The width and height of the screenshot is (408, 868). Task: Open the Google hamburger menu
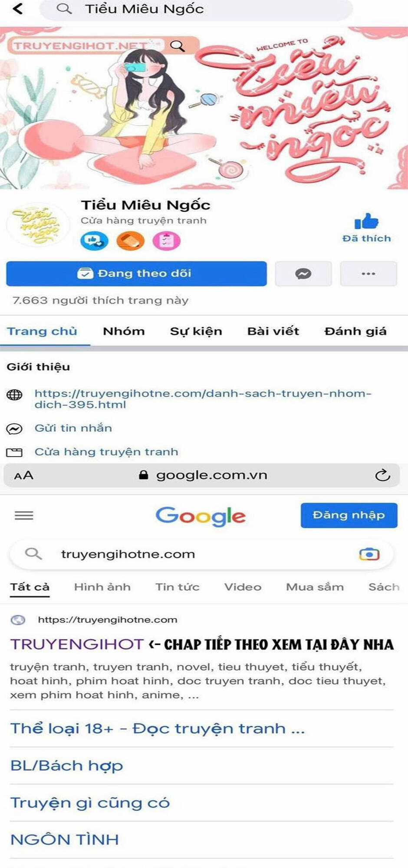[x=24, y=515]
